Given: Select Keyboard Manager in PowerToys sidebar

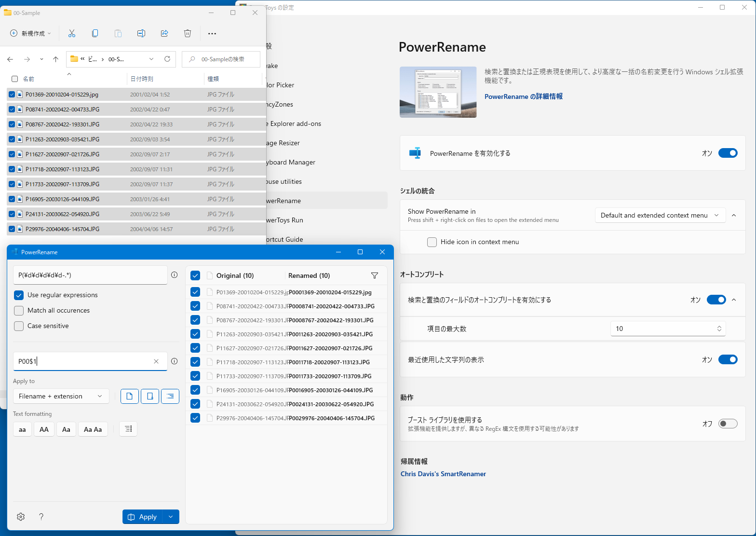Looking at the screenshot, I should 291,162.
